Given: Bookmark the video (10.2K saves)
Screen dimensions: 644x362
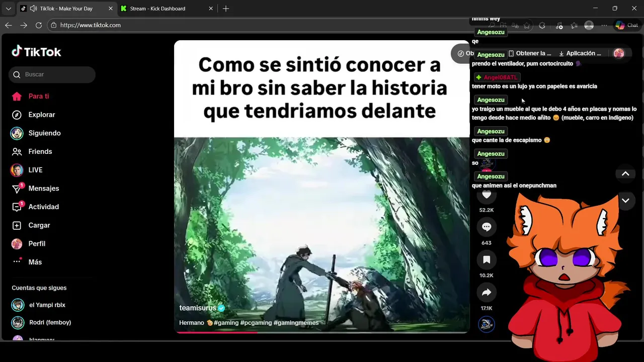Looking at the screenshot, I should [x=487, y=259].
